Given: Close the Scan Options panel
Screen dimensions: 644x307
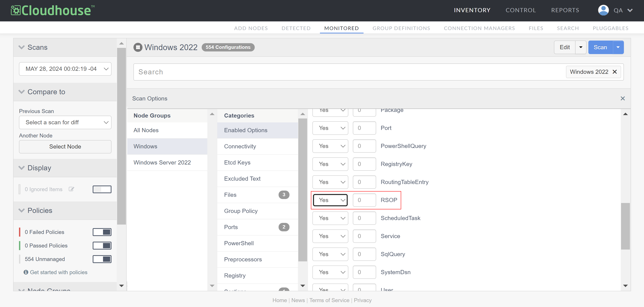Looking at the screenshot, I should tap(623, 98).
